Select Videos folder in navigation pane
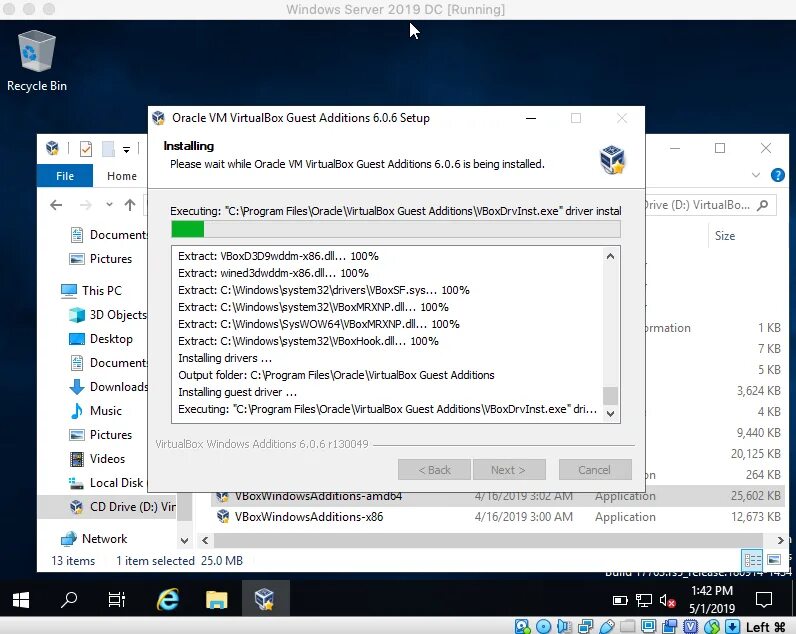The width and height of the screenshot is (796, 634). pyautogui.click(x=97, y=459)
